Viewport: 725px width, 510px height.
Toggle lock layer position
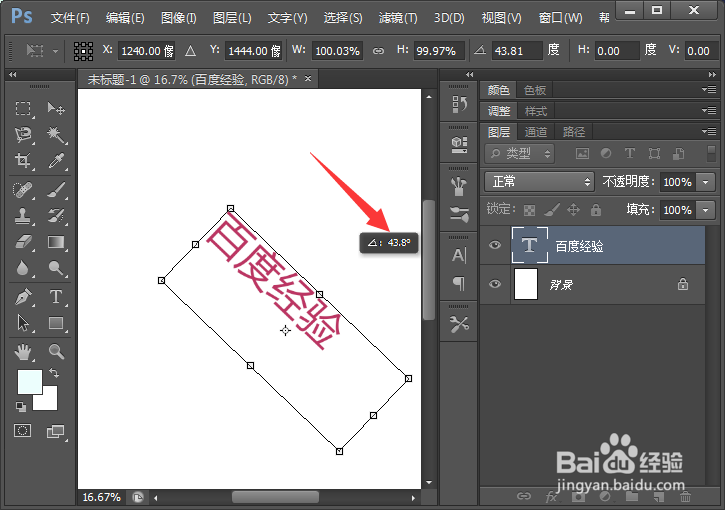point(573,210)
